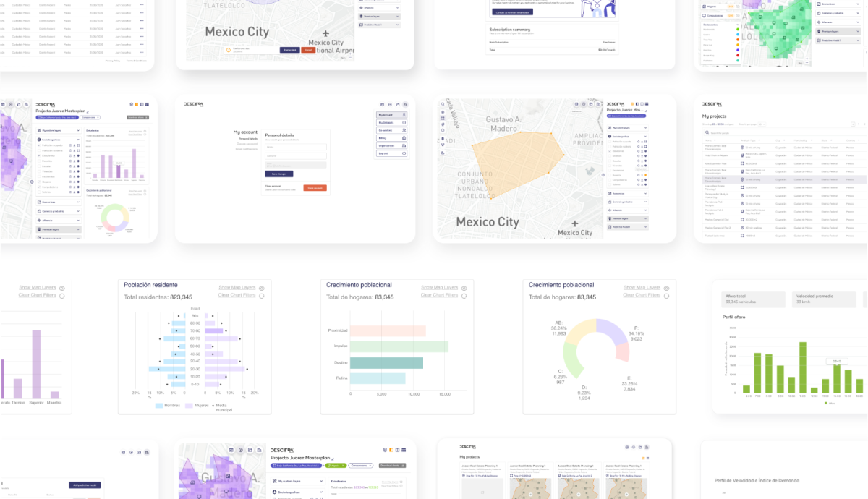Uncheck the Estudiantes layer
The height and width of the screenshot is (499, 868).
click(x=39, y=155)
